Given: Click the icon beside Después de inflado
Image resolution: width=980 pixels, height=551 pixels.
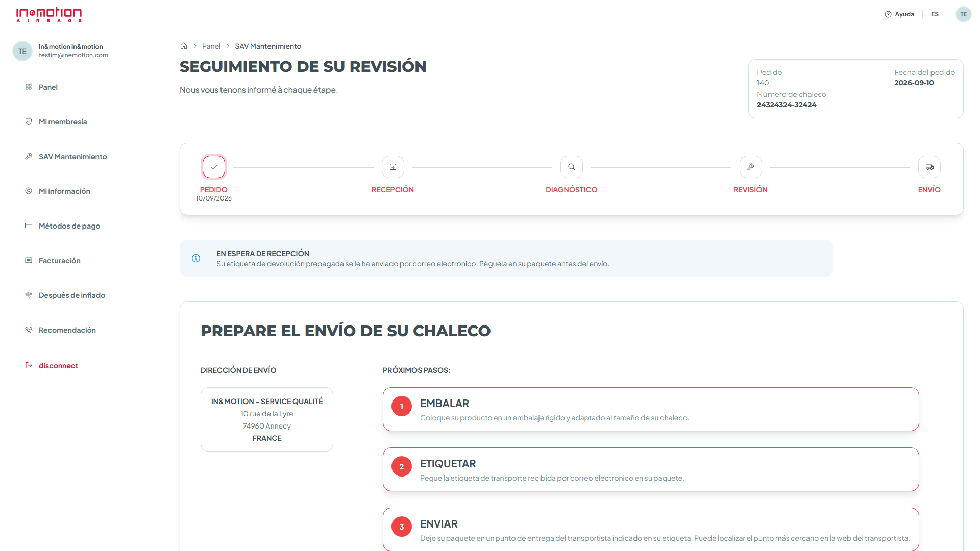Looking at the screenshot, I should tap(29, 295).
